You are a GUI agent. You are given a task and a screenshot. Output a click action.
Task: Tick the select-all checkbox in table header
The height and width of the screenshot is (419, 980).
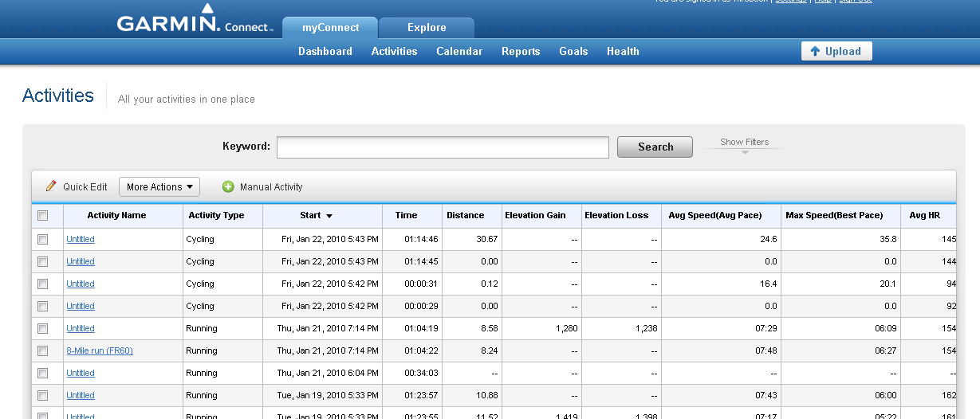click(x=43, y=215)
